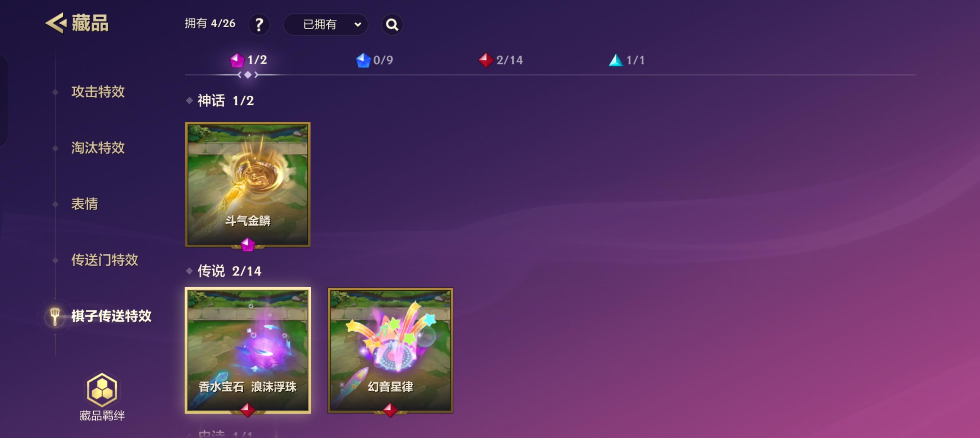Screen dimensions: 980x438
Task: Open the question mark help icon
Action: tap(259, 25)
